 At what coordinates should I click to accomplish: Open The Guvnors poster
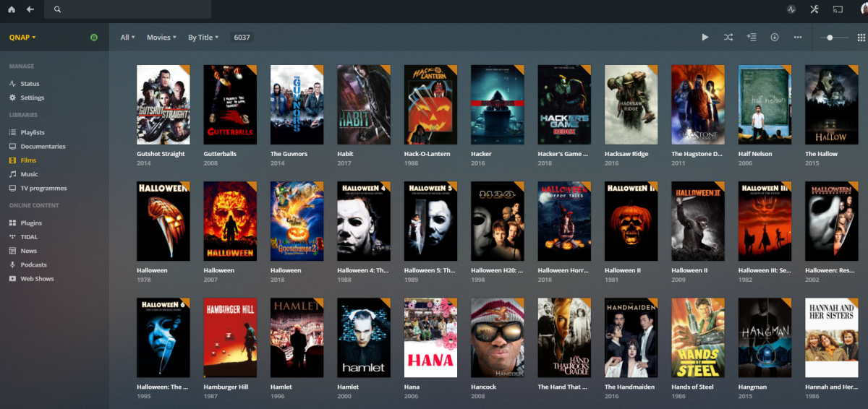point(297,105)
